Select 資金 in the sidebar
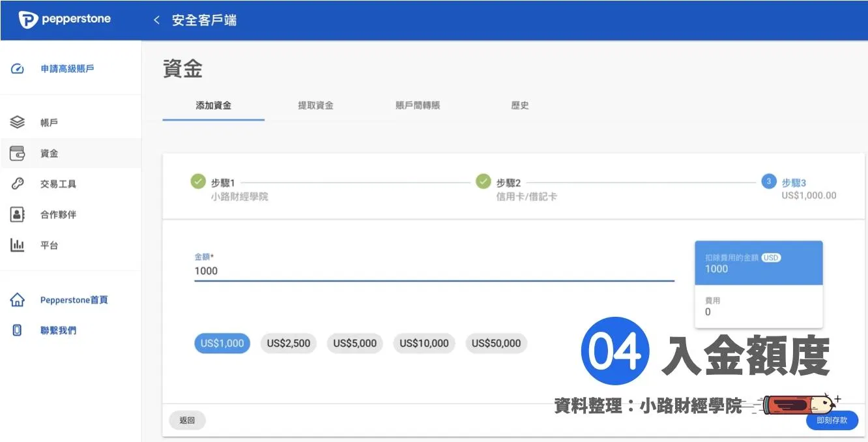868x442 pixels. [70, 153]
